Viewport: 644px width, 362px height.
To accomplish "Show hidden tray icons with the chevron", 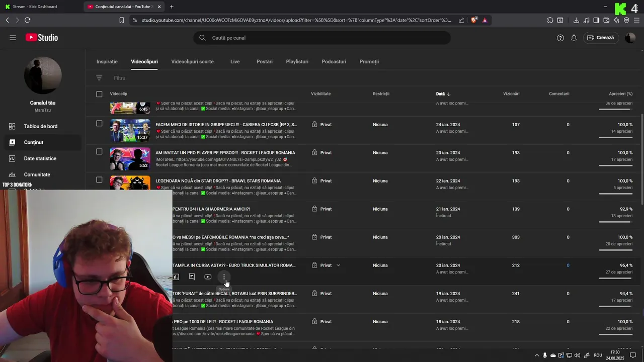I will click(x=536, y=355).
